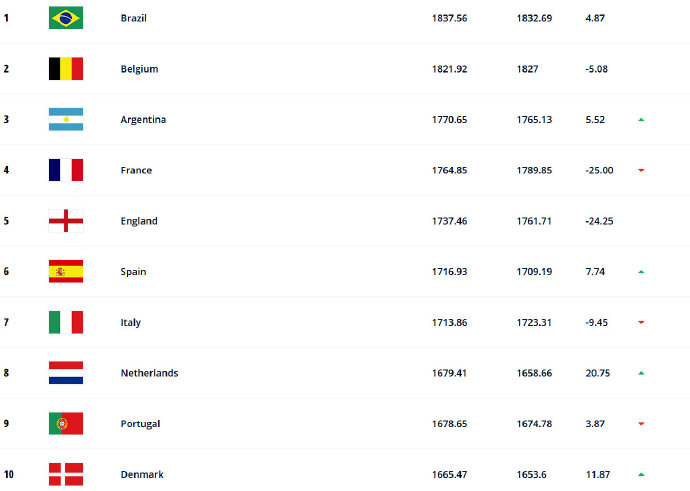The image size is (690, 491).
Task: Click the red down arrow in Portugal row
Action: [641, 424]
